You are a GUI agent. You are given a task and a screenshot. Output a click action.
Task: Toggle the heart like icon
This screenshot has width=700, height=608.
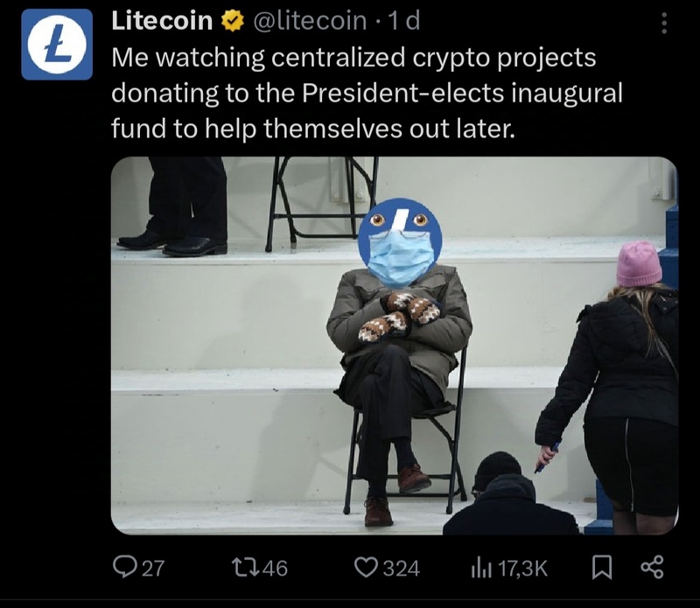367,568
